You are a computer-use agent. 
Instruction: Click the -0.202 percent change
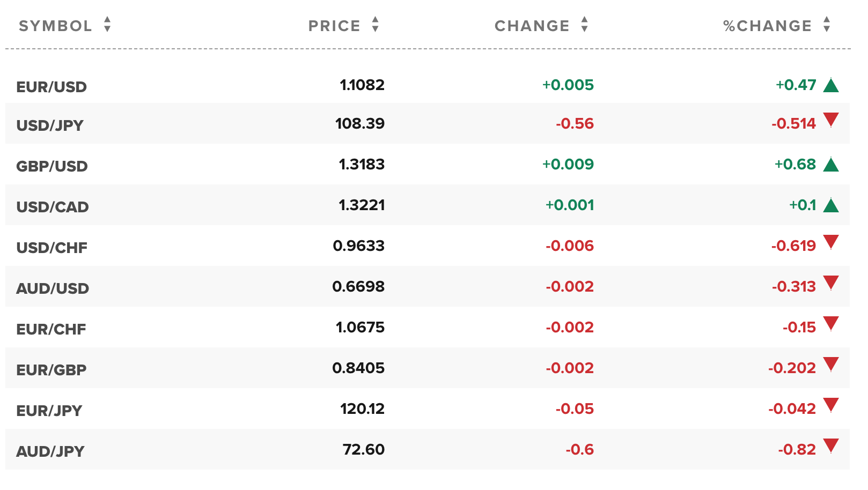click(x=792, y=368)
